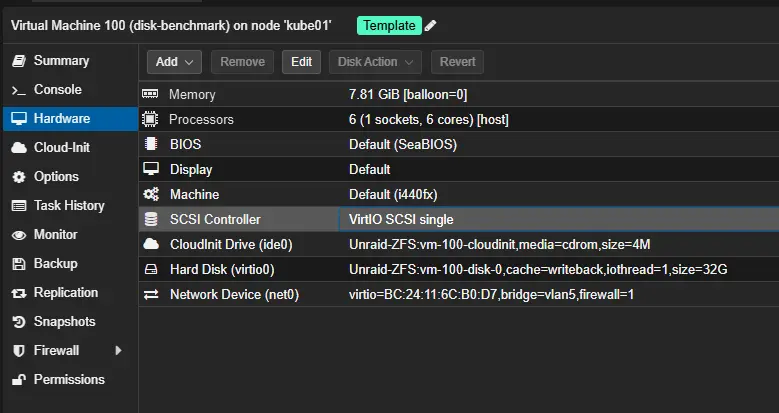Click the Hard Disk drive icon
Viewport: 779px width, 413px height.
click(151, 269)
